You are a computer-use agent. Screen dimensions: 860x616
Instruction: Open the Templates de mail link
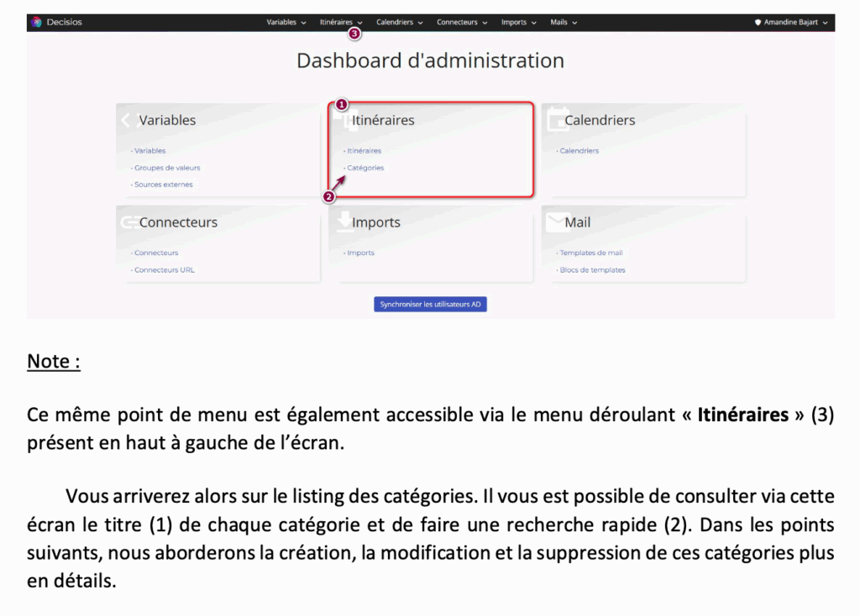point(591,253)
